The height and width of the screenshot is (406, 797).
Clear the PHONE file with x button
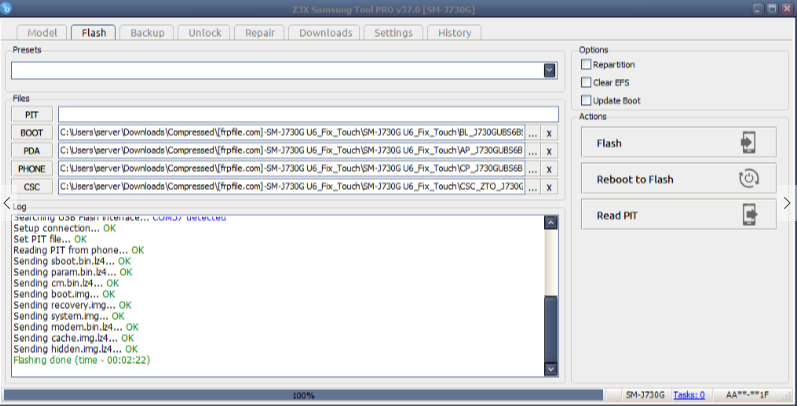[549, 169]
